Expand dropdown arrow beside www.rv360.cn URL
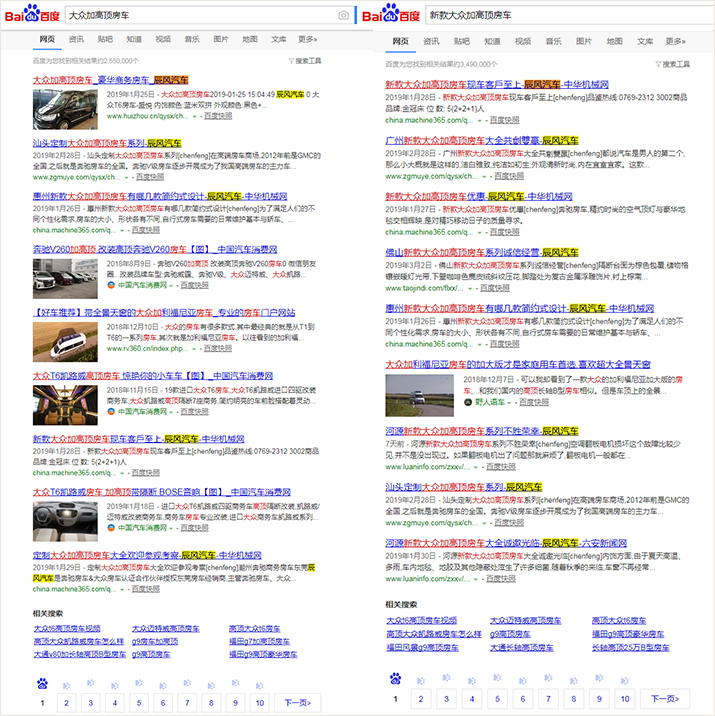The width and height of the screenshot is (715, 716). (195, 349)
